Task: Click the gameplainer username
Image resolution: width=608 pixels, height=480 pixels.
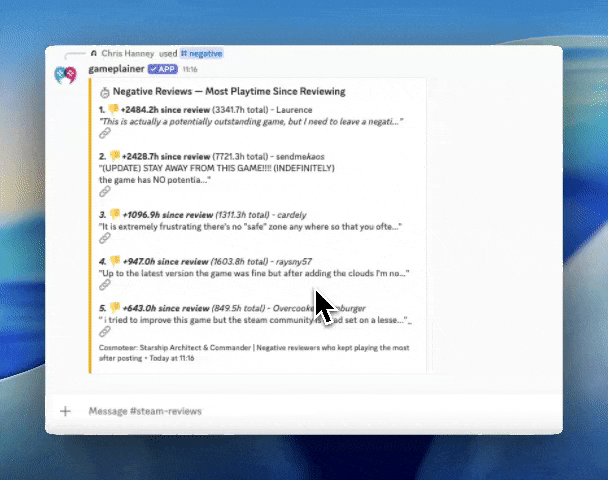Action: click(116, 69)
